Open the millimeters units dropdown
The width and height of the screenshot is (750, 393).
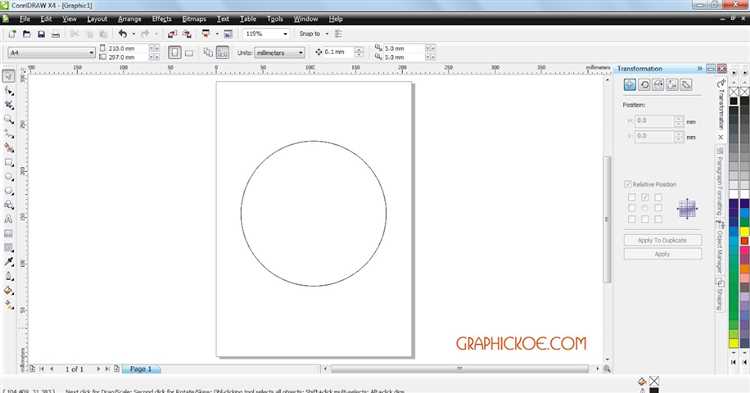click(279, 53)
